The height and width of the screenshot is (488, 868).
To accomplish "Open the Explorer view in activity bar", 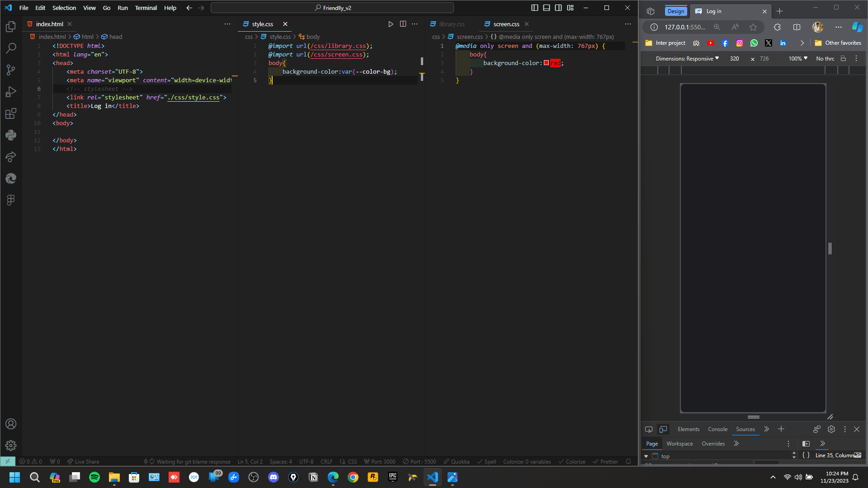I will coord(11,27).
